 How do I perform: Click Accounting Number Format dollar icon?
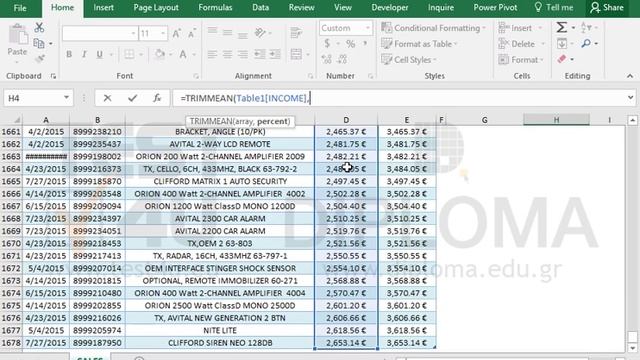tap(327, 44)
